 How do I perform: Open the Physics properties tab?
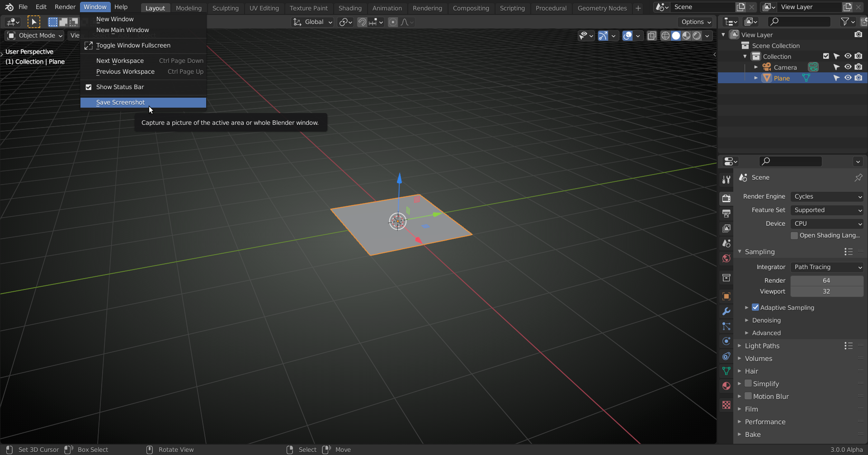pyautogui.click(x=726, y=341)
